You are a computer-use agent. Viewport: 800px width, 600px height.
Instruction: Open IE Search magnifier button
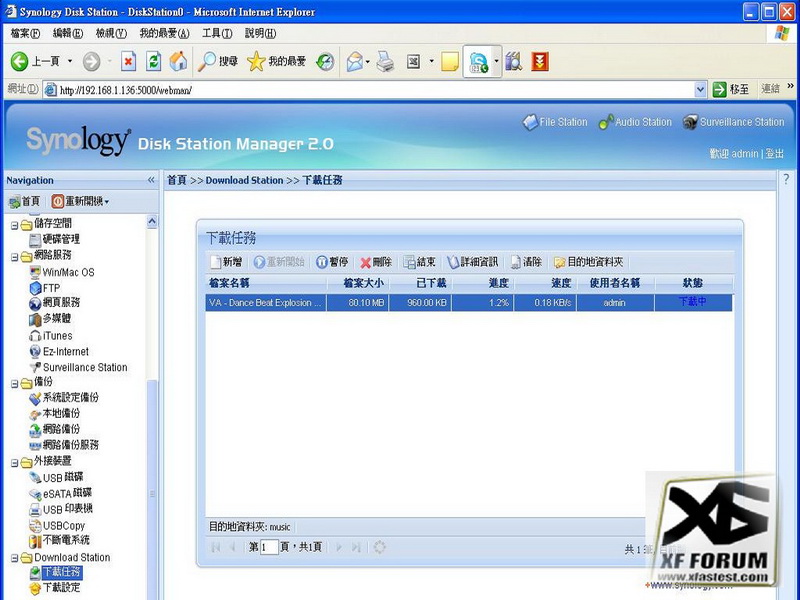click(218, 62)
